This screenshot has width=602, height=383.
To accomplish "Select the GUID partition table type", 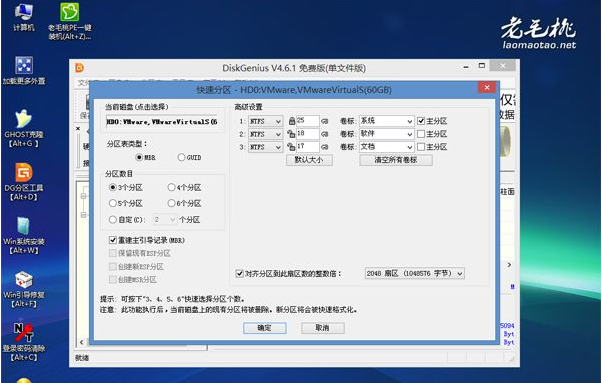I will pos(189,157).
